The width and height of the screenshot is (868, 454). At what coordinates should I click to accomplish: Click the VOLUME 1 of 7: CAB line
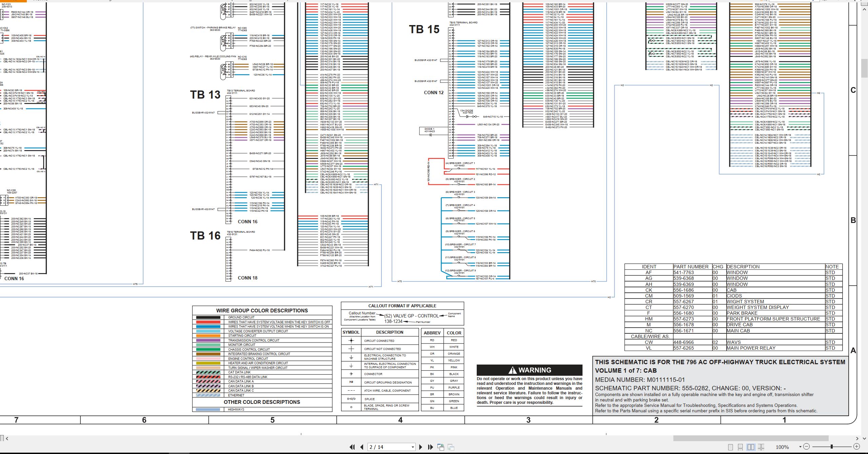(626, 371)
